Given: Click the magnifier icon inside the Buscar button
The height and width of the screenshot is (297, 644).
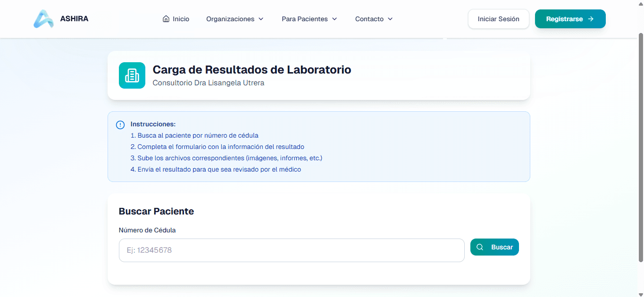Looking at the screenshot, I should click(x=480, y=247).
